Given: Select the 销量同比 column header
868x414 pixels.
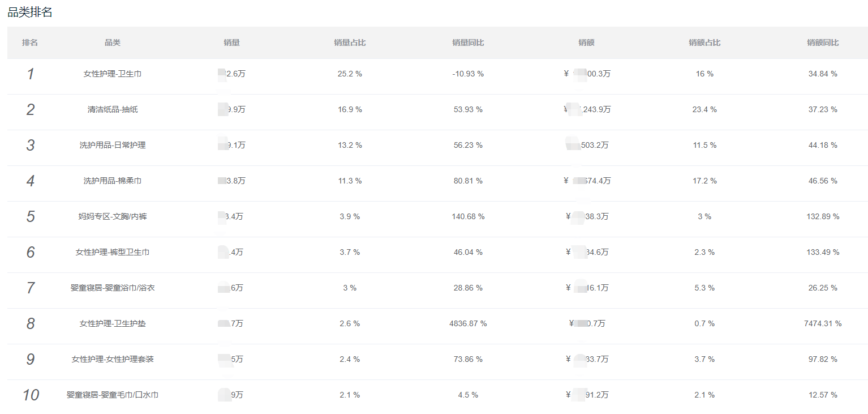Looking at the screenshot, I should [x=468, y=42].
